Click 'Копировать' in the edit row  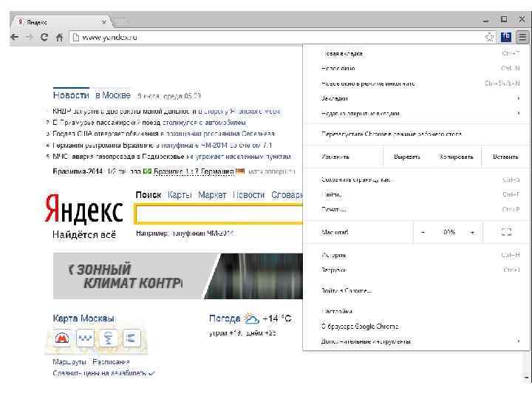456,157
